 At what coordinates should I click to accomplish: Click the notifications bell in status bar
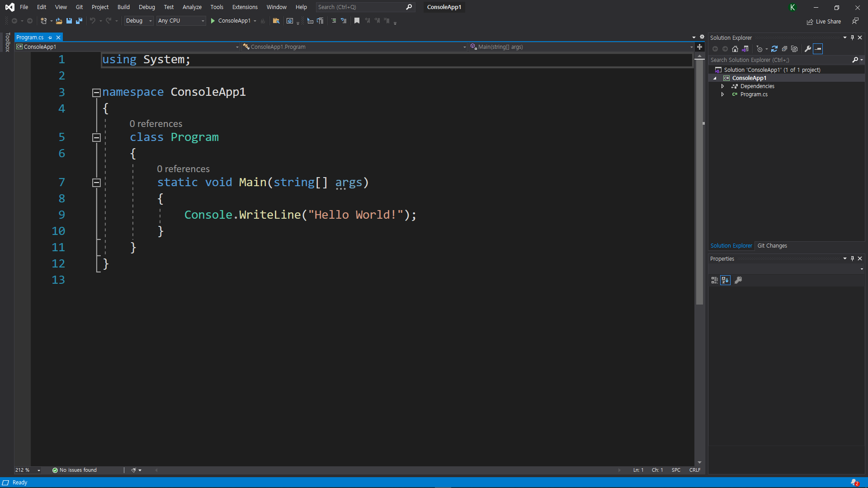pos(854,483)
